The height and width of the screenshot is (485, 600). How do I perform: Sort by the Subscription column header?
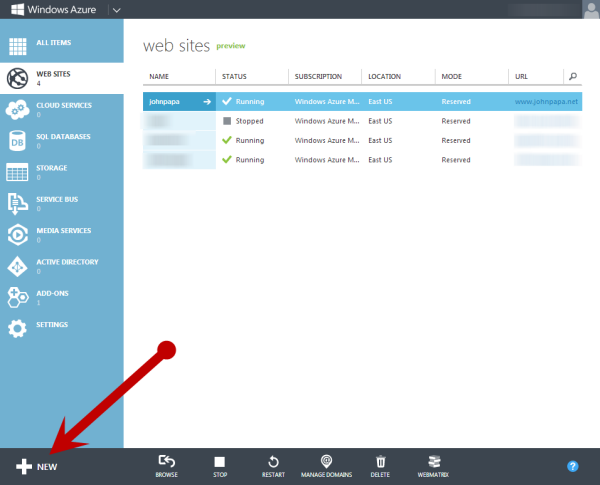coord(318,77)
